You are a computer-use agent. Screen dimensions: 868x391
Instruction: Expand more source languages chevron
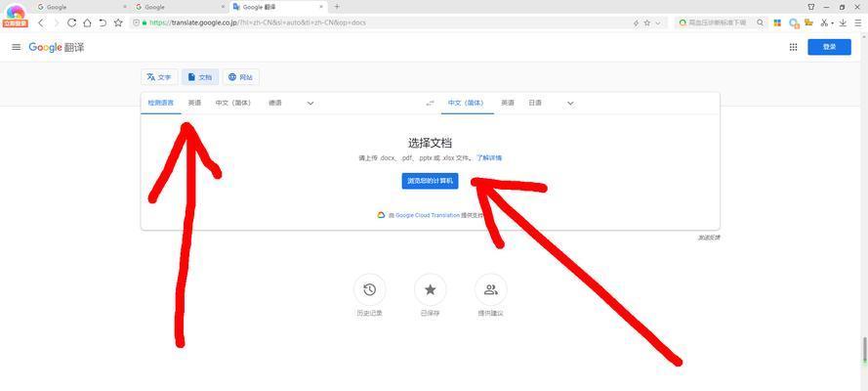310,103
